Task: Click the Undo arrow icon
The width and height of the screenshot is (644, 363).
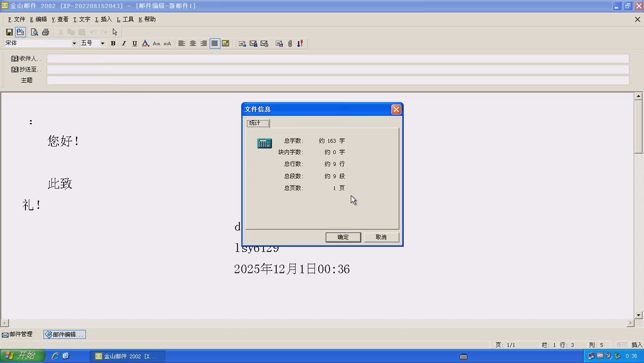Action: (93, 32)
